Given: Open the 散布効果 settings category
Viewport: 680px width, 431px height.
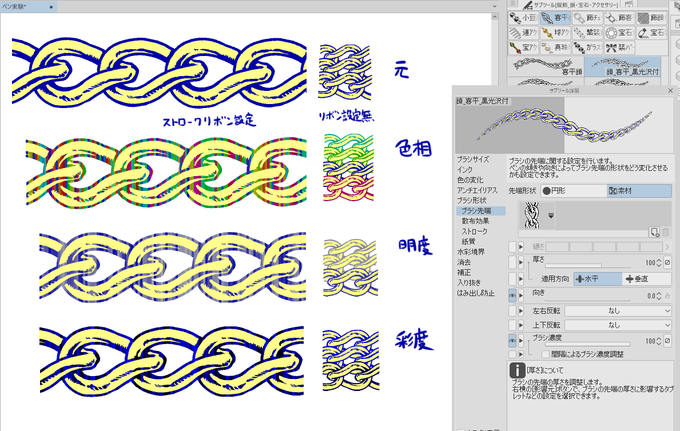Looking at the screenshot, I should point(475,221).
